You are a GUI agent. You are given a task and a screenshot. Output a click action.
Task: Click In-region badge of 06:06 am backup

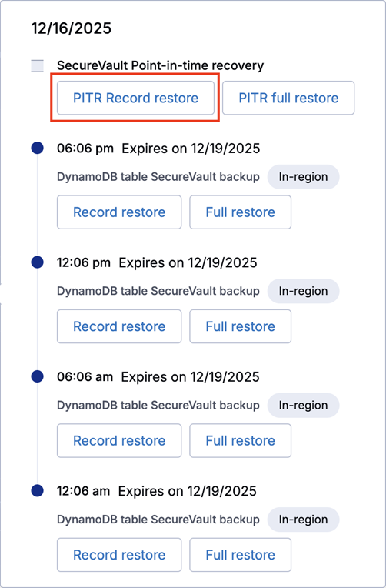point(303,406)
